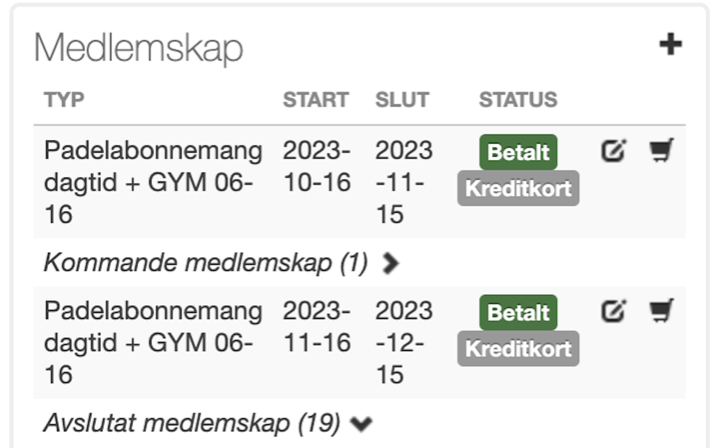Image resolution: width=712 pixels, height=448 pixels.
Task: Click Betalt badge on membership ending 2023-11-15
Action: click(518, 153)
